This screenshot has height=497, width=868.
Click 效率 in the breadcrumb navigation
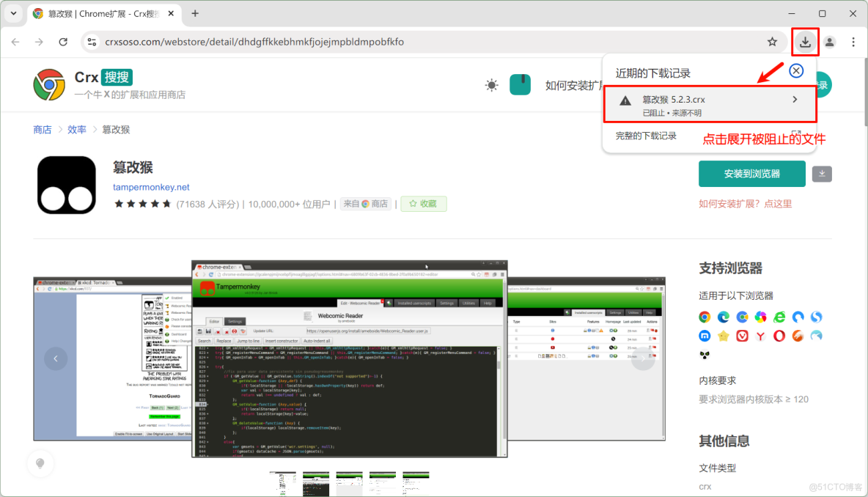tap(76, 129)
